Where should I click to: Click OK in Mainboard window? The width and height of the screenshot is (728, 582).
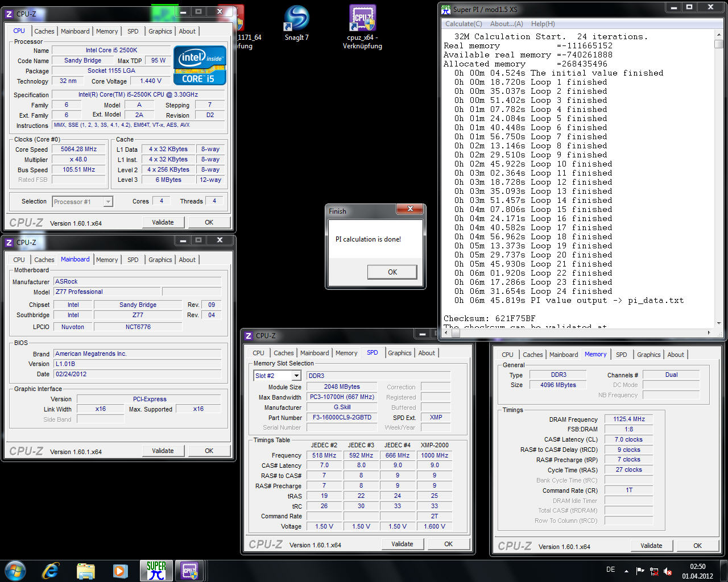[209, 451]
